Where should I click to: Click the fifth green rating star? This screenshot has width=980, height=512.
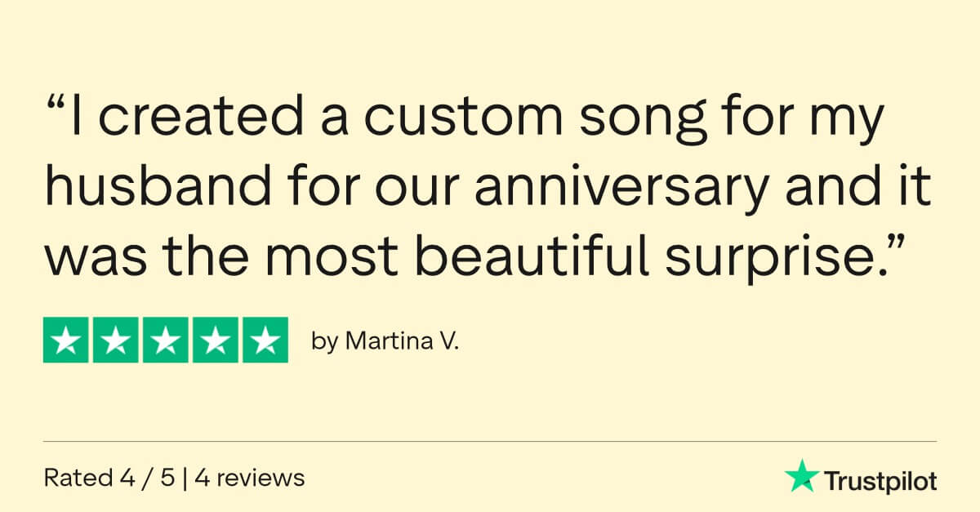(265, 340)
